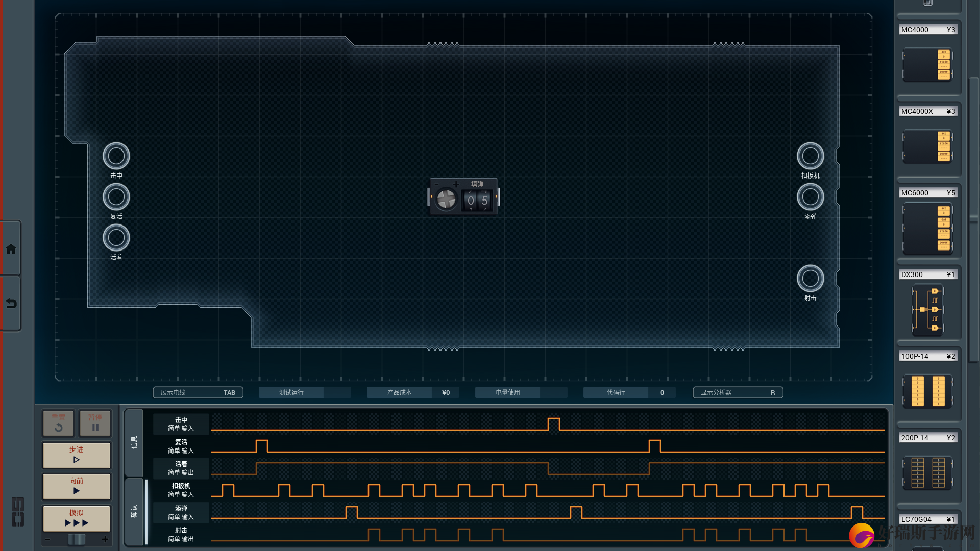The height and width of the screenshot is (551, 980).
Task: Click the DX300 ¥1 part label
Action: pos(928,274)
